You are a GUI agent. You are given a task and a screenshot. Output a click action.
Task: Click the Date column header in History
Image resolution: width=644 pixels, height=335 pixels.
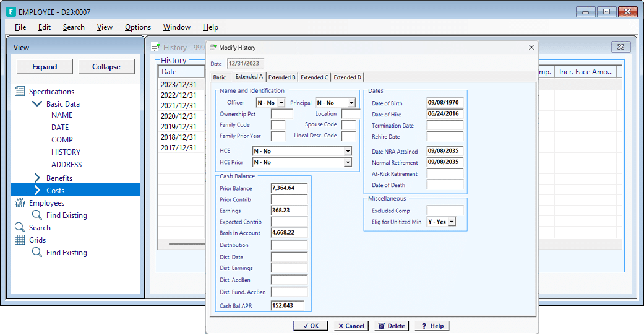(181, 72)
